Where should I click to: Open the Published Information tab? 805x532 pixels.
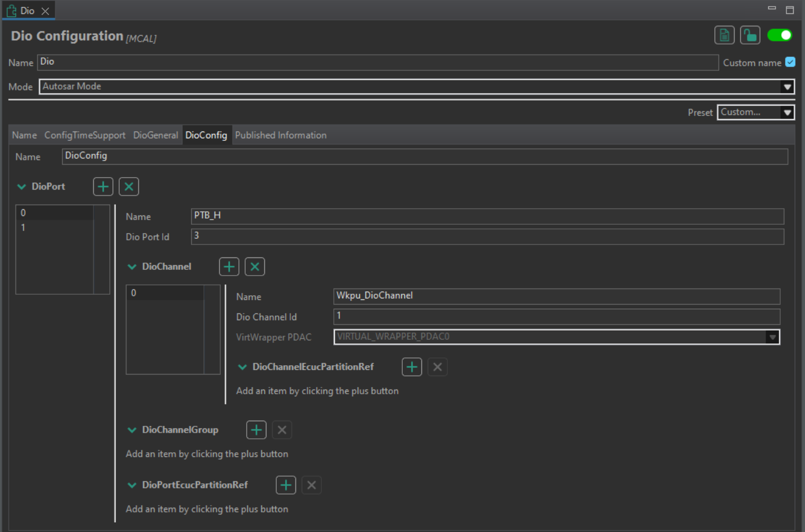[280, 135]
